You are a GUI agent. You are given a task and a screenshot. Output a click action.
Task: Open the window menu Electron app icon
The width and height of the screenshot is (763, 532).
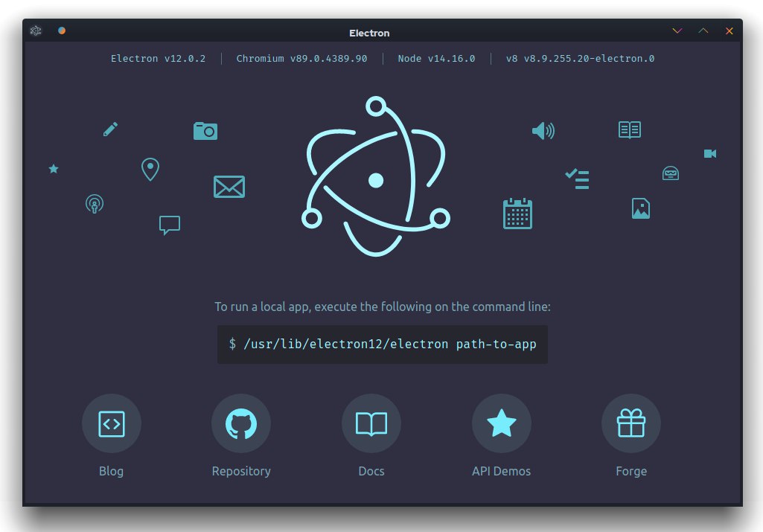click(36, 31)
